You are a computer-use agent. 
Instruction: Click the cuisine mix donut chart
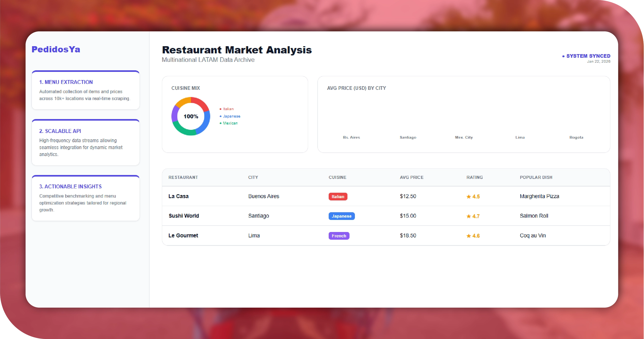click(191, 116)
